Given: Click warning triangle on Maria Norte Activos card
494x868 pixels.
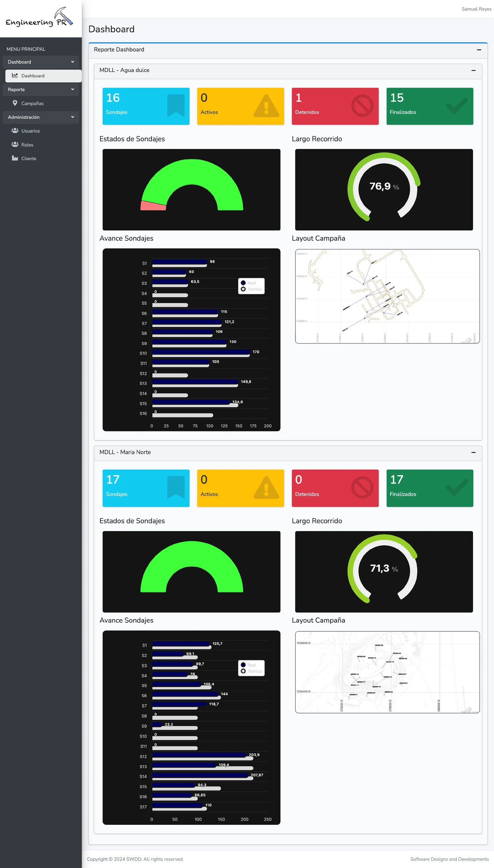Looking at the screenshot, I should click(266, 488).
